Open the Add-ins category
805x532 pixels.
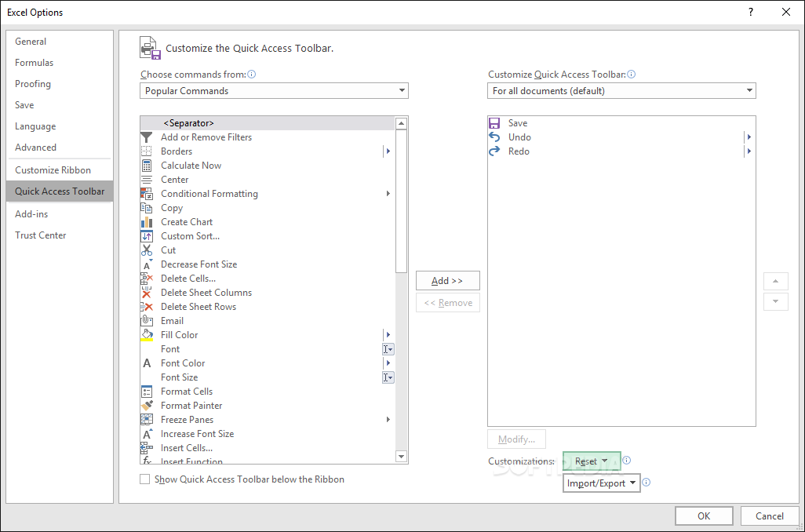pos(60,214)
